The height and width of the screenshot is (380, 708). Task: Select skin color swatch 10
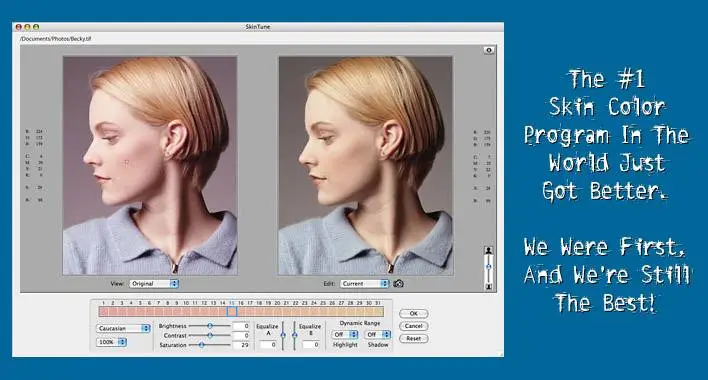click(x=186, y=311)
